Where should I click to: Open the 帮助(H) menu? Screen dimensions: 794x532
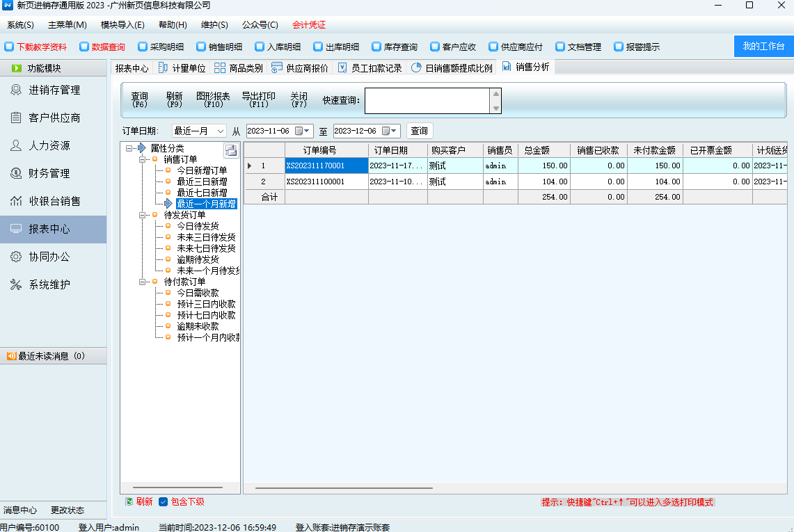pyautogui.click(x=173, y=25)
